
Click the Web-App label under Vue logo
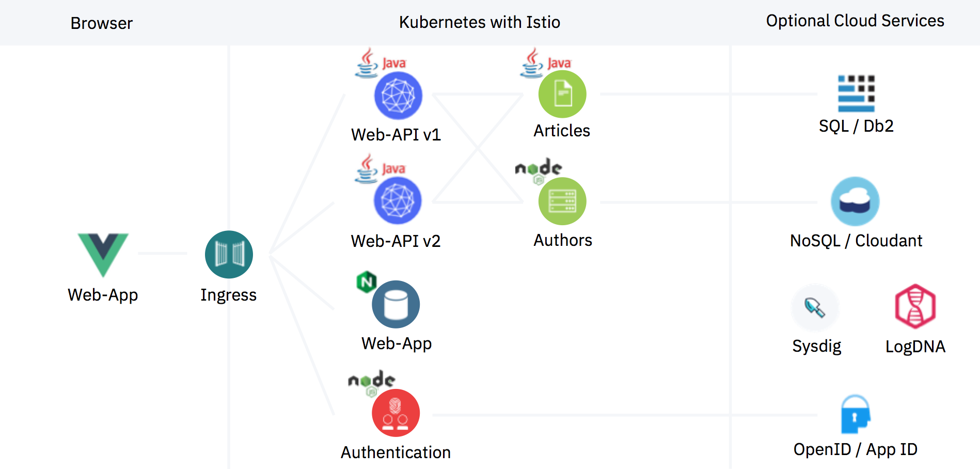coord(103,295)
